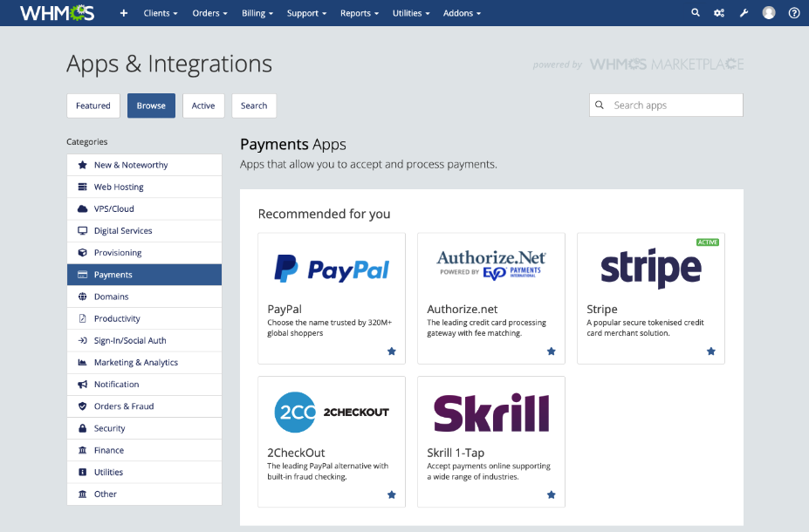Click the sign-in arrow icon beside Sign-In/Social Auth
This screenshot has width=809, height=532.
82,340
